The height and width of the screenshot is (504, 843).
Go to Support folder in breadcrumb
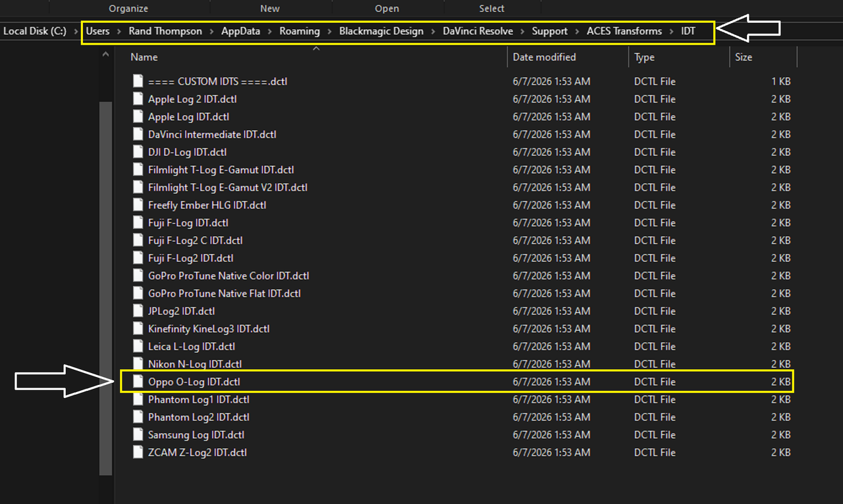pyautogui.click(x=550, y=32)
